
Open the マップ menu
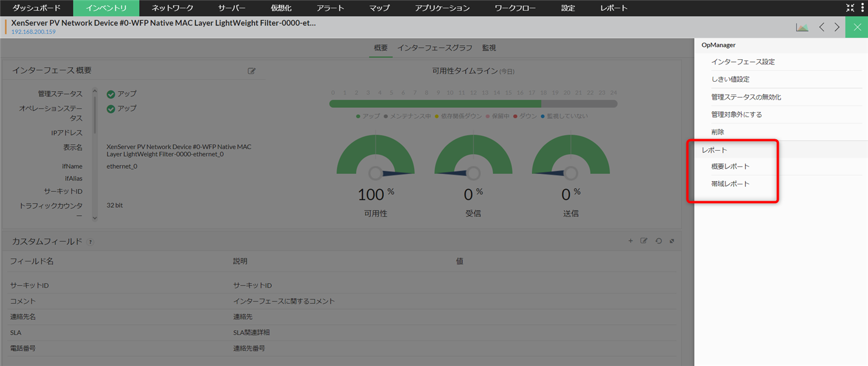click(x=379, y=8)
